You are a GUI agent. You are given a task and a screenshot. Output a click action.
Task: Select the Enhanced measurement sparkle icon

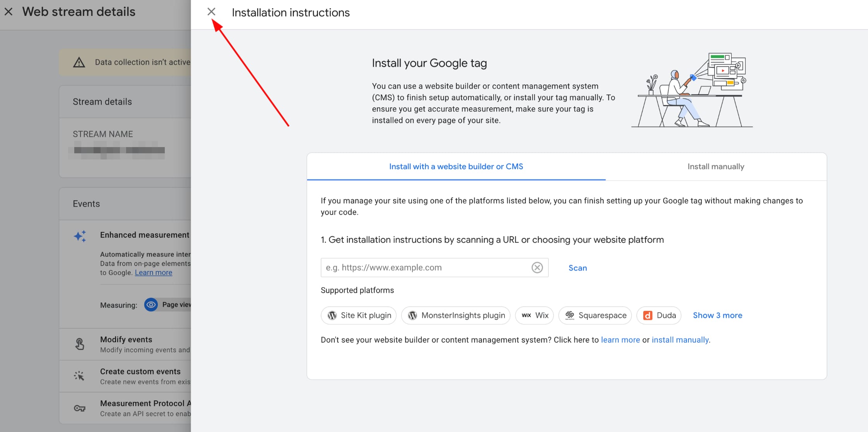click(x=80, y=236)
